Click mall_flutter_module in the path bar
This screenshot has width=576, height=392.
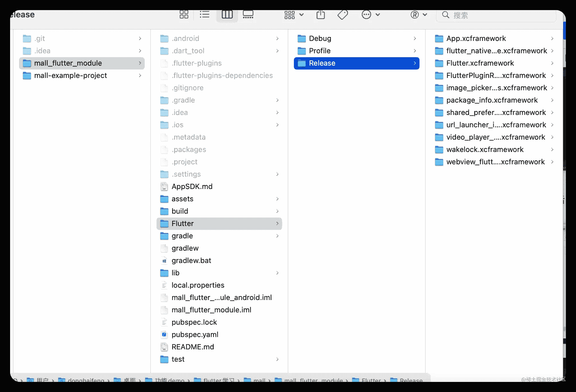click(309, 380)
